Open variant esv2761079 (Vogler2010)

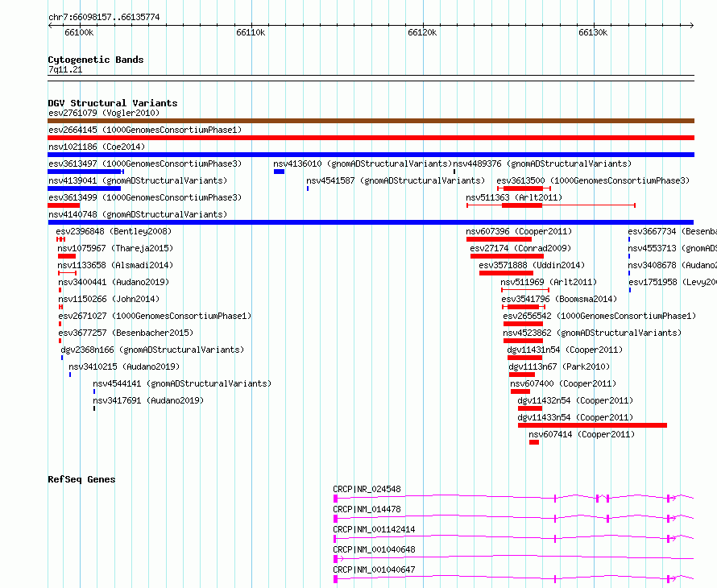coord(104,113)
